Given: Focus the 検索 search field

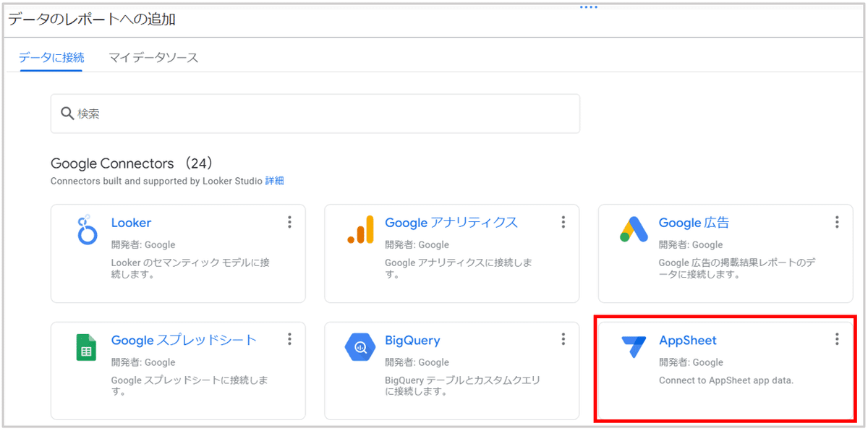Looking at the screenshot, I should 315,114.
